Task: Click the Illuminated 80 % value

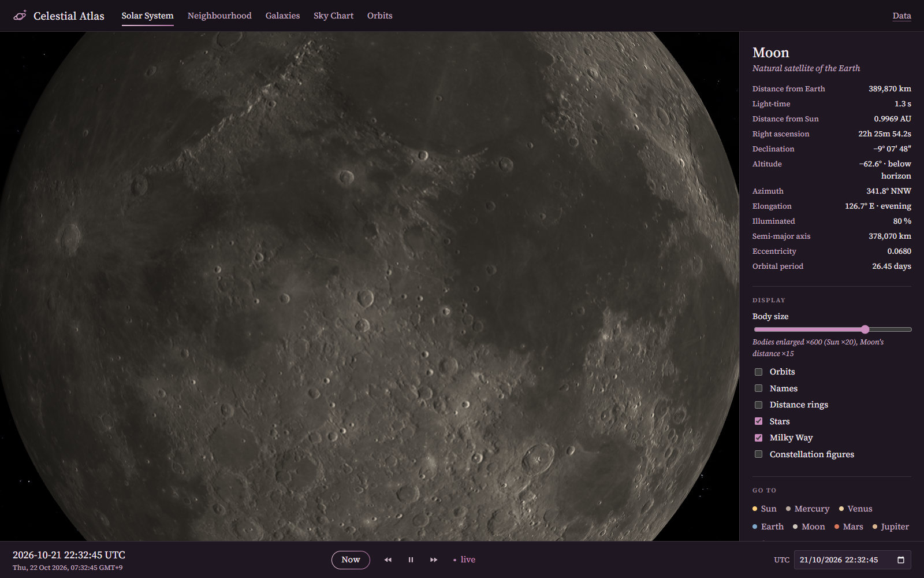Action: point(902,221)
